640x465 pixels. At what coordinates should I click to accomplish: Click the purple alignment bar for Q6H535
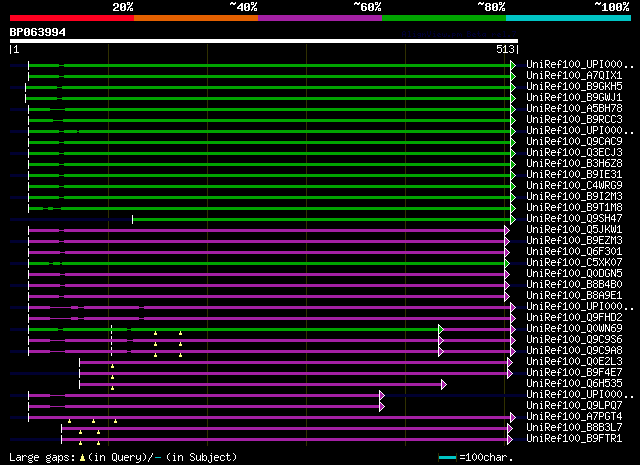click(261, 385)
